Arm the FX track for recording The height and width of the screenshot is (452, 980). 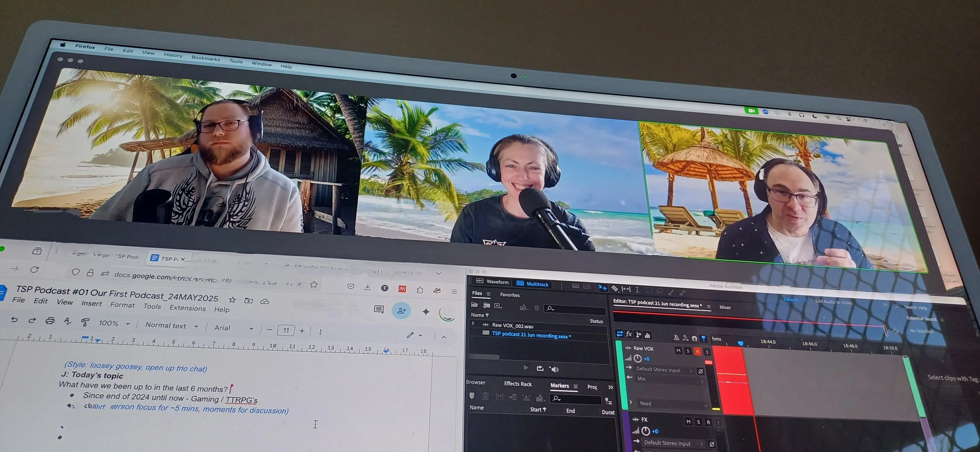pyautogui.click(x=708, y=422)
